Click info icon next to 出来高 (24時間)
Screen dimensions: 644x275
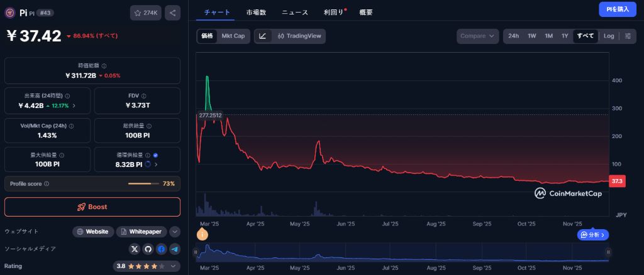tap(67, 96)
